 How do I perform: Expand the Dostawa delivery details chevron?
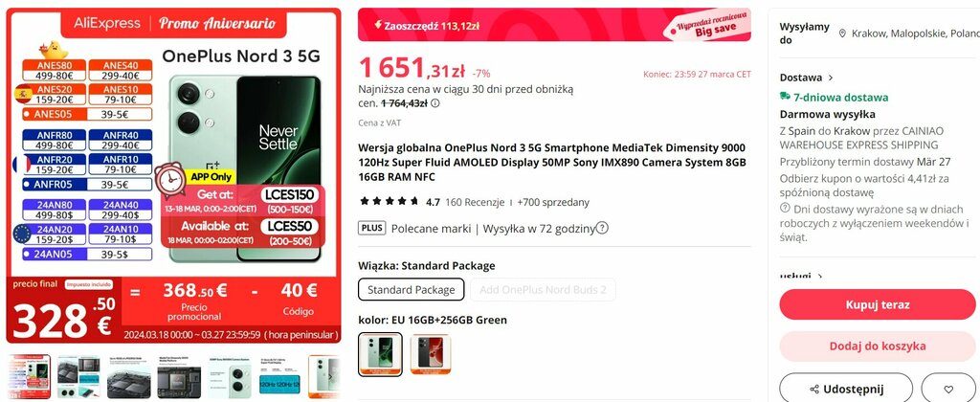831,78
